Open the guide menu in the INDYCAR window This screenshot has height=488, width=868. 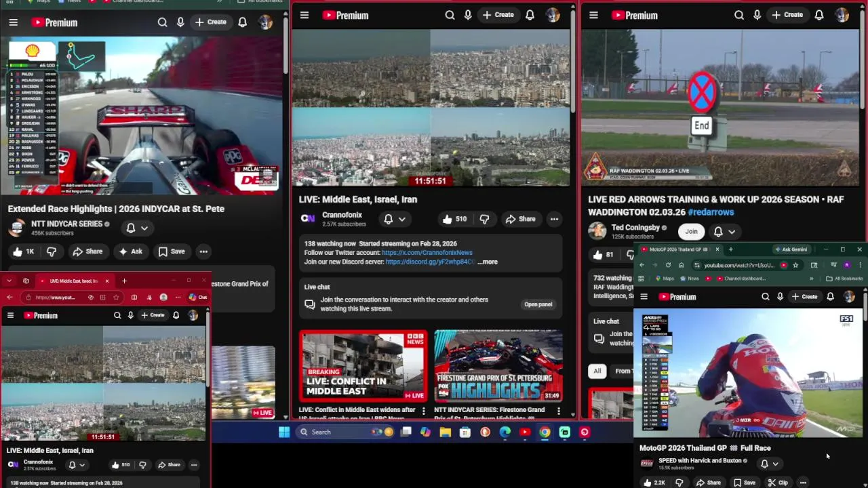click(13, 22)
